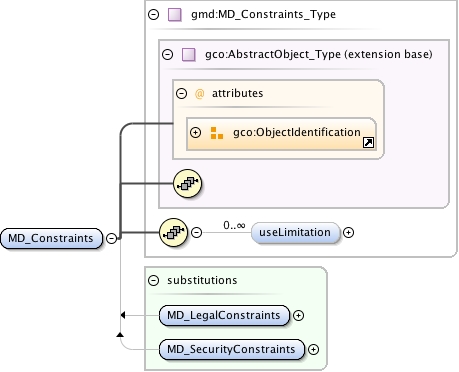Click the 0..∞ cardinality label

pyautogui.click(x=234, y=225)
